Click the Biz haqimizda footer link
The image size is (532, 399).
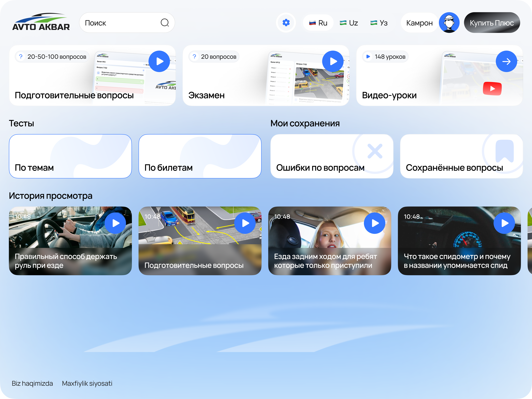[x=32, y=383]
